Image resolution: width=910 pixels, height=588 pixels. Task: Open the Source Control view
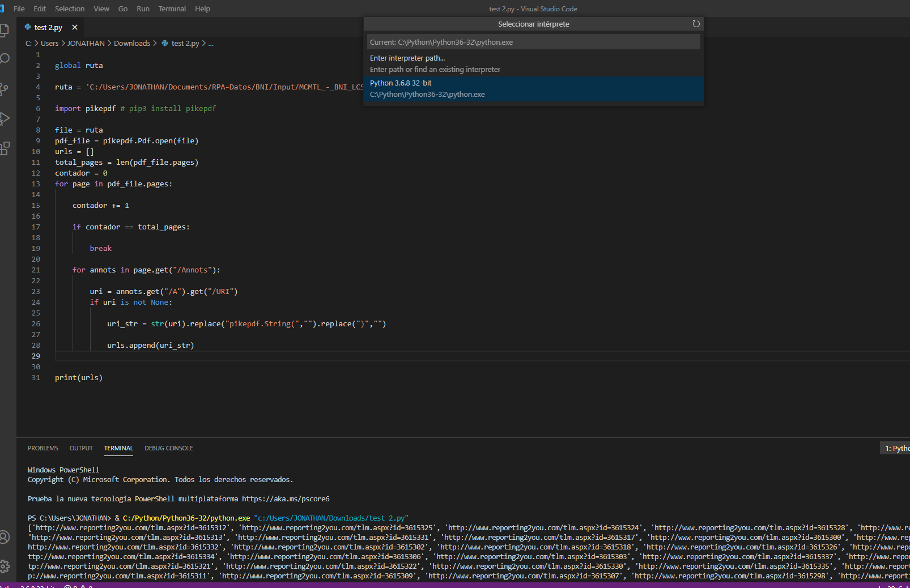click(x=5, y=89)
